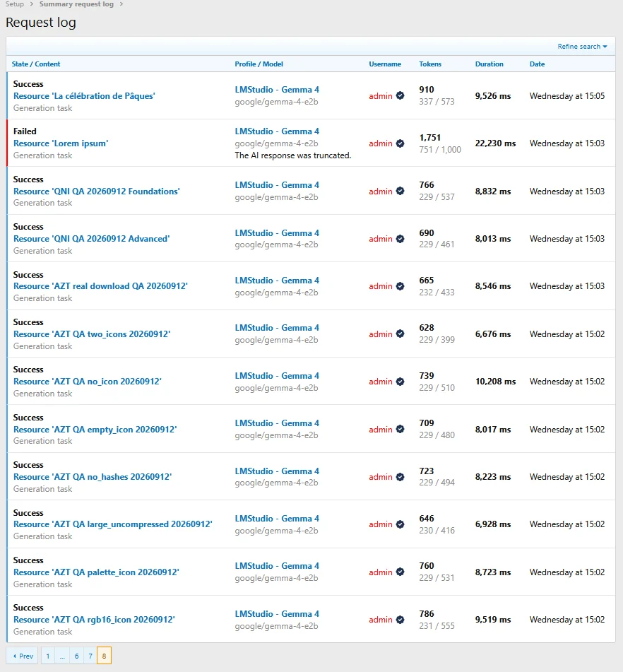Image resolution: width=623 pixels, height=672 pixels.
Task: Click the 910 tokens value
Action: click(427, 90)
